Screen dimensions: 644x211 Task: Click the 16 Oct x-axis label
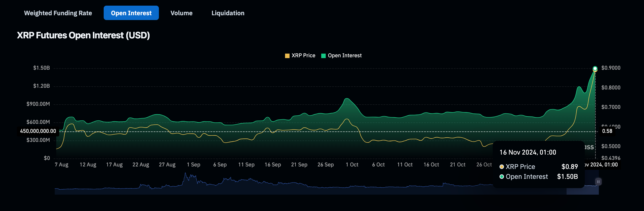(431, 165)
